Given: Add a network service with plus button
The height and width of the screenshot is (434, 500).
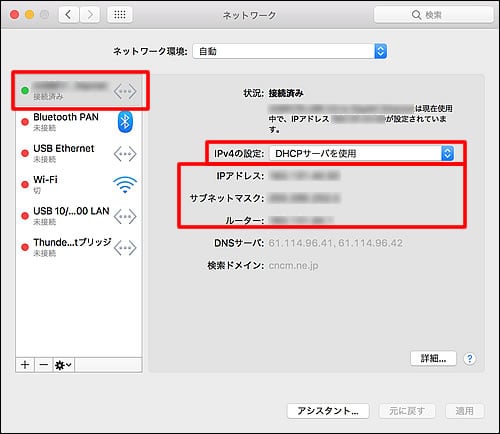Looking at the screenshot, I should tap(25, 365).
